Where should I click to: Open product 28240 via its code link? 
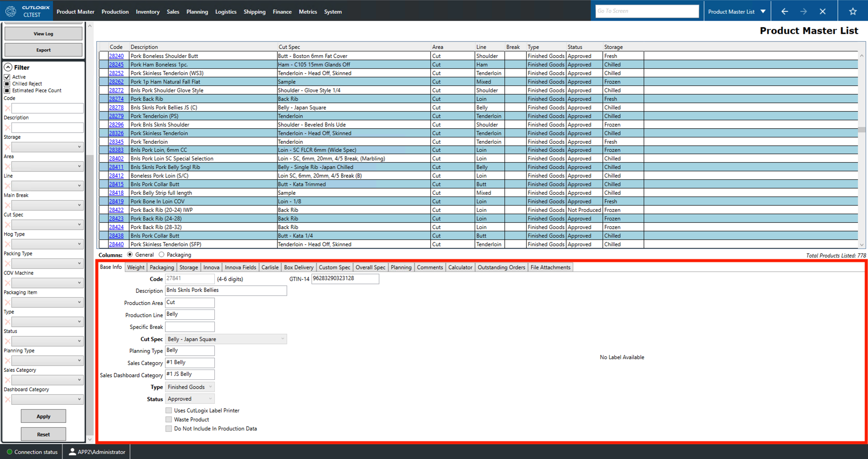pyautogui.click(x=116, y=56)
